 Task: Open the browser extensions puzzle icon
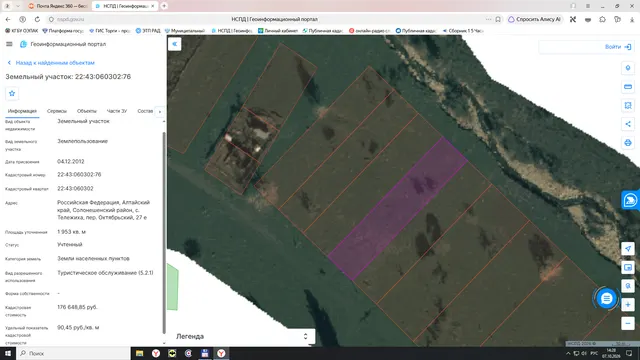(602, 19)
